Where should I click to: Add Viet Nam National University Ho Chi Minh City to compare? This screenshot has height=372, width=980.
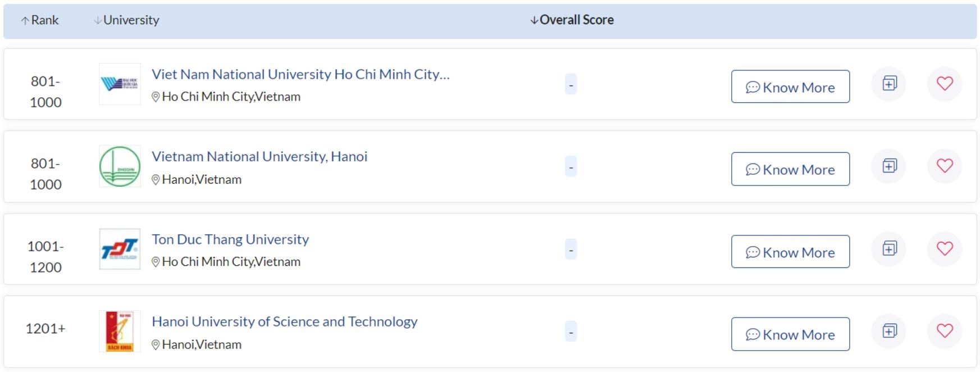(889, 84)
